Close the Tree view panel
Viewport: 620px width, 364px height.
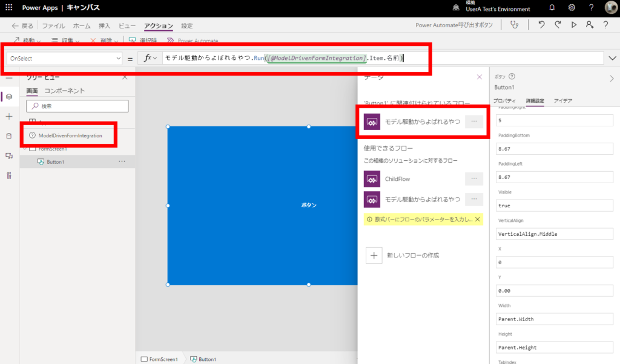[x=125, y=77]
